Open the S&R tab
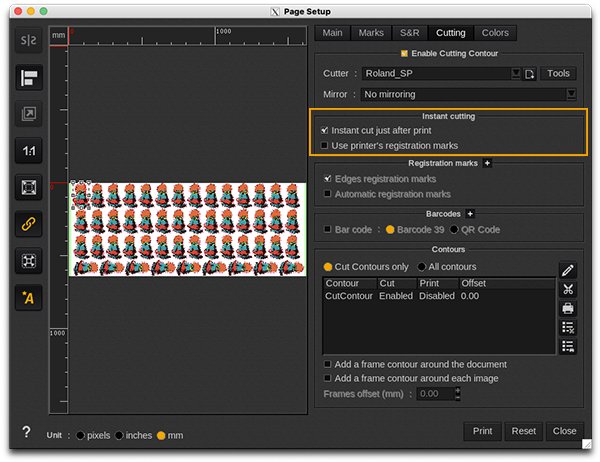The height and width of the screenshot is (462, 600). 409,33
